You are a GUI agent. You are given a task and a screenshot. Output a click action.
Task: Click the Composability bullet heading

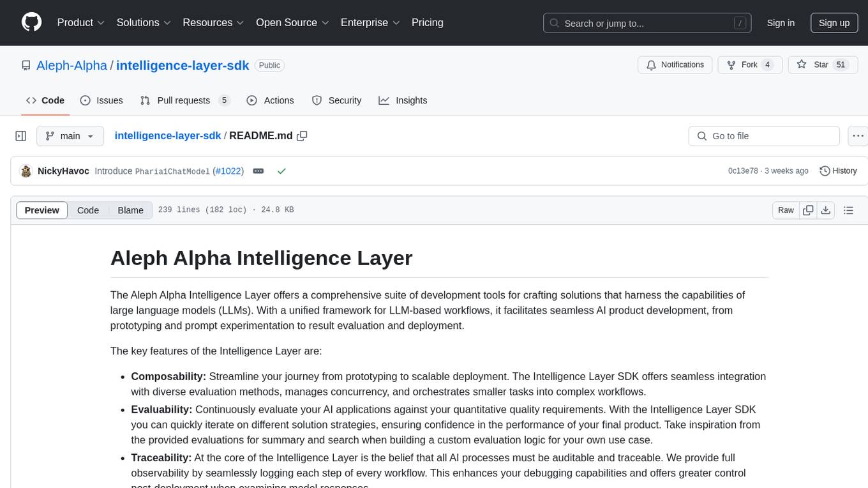[x=168, y=376]
